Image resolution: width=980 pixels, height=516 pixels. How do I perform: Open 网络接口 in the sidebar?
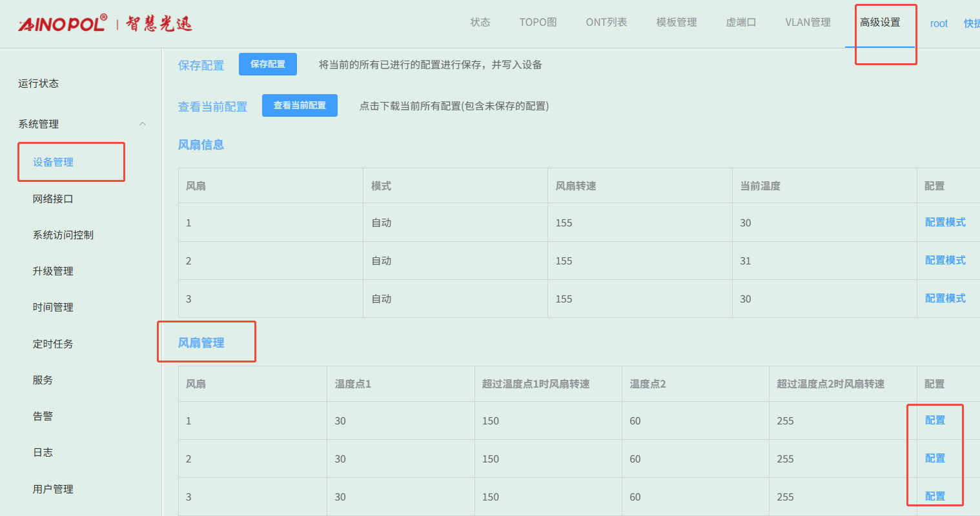click(x=53, y=199)
